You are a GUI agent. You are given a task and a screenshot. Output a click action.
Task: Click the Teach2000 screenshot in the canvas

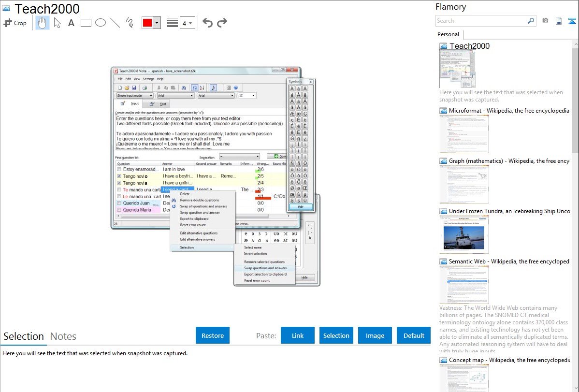pyautogui.click(x=216, y=176)
